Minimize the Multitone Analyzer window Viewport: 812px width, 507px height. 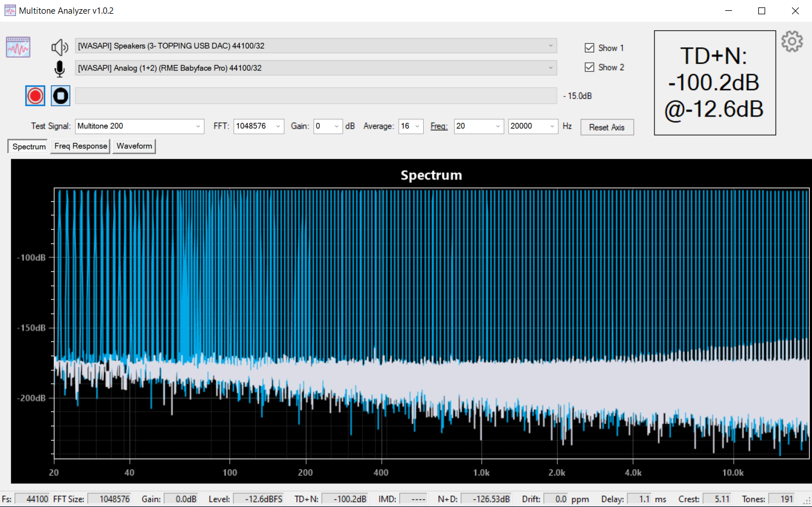click(x=729, y=11)
